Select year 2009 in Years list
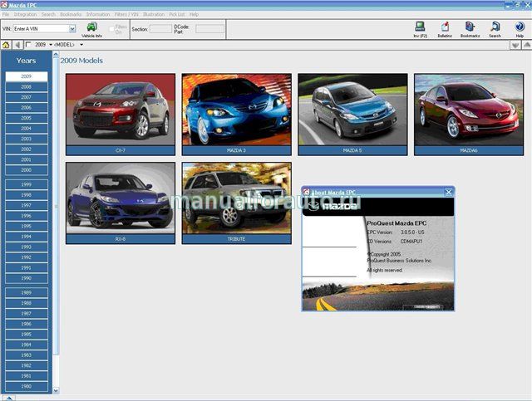532x401 pixels. [x=27, y=76]
